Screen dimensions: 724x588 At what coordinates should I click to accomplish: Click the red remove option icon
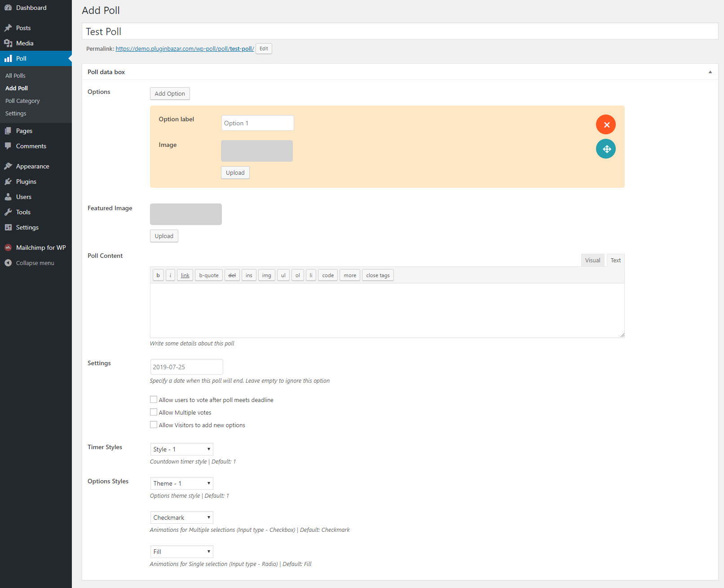click(x=606, y=124)
